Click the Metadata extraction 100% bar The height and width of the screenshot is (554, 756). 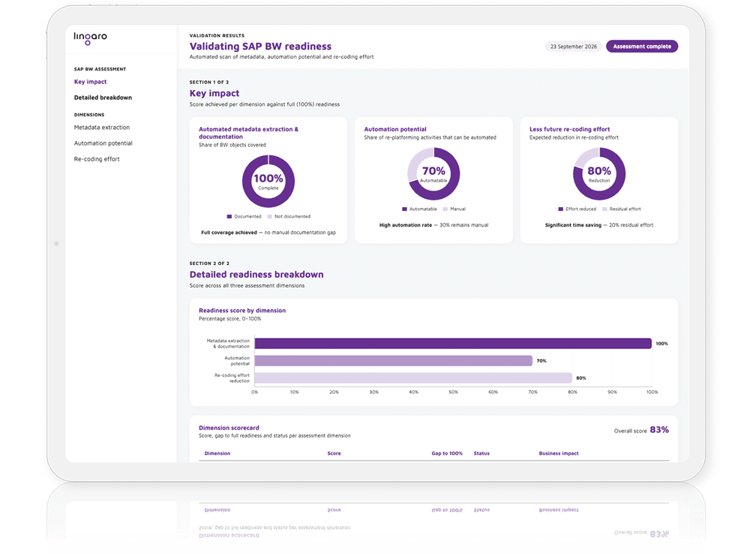pos(453,344)
